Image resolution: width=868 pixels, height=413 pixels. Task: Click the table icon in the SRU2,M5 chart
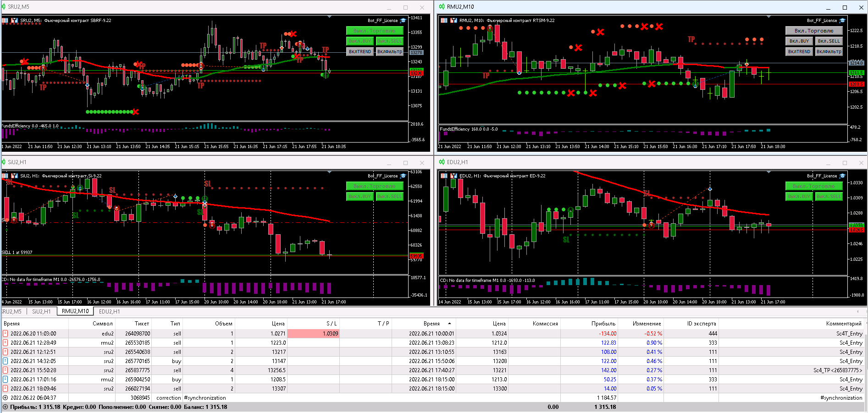point(5,21)
